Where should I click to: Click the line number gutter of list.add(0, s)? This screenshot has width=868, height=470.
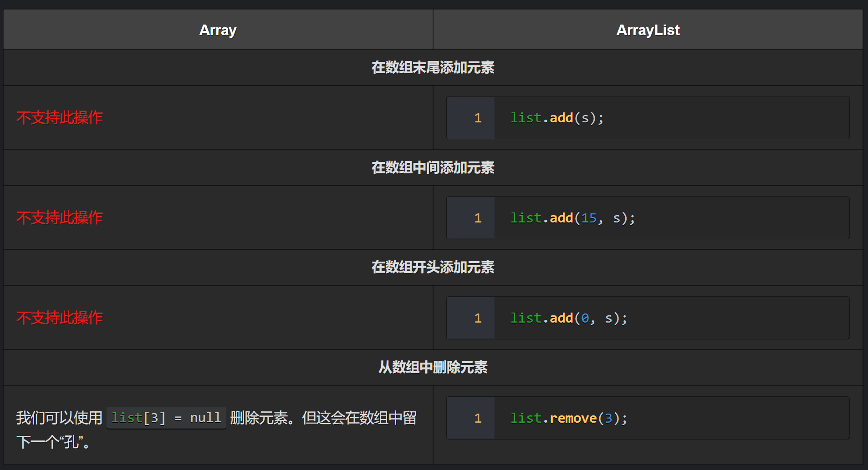tap(477, 318)
